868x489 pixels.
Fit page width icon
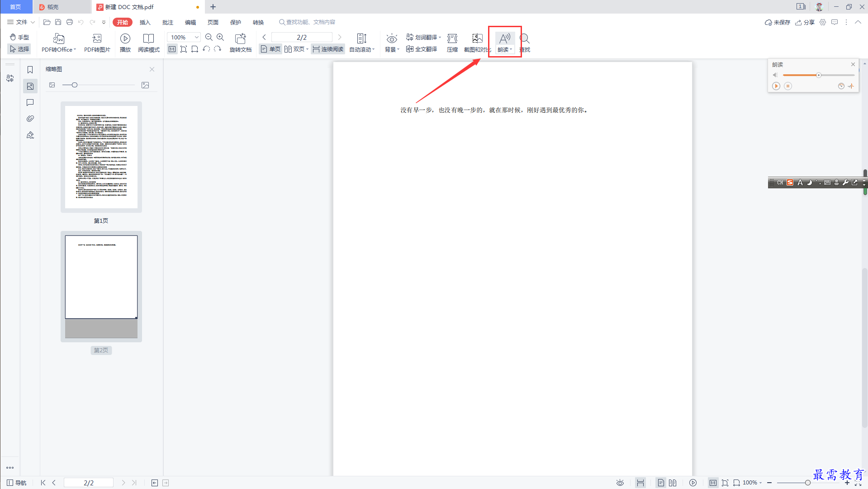coord(195,49)
